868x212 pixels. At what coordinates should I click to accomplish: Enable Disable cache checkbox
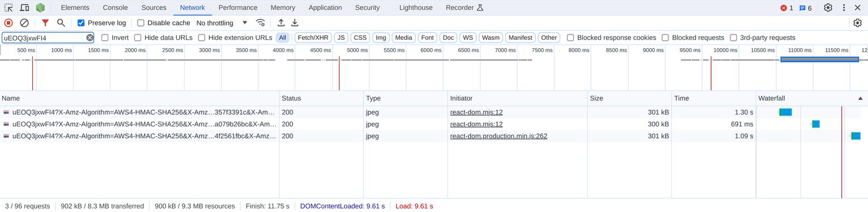pos(141,23)
